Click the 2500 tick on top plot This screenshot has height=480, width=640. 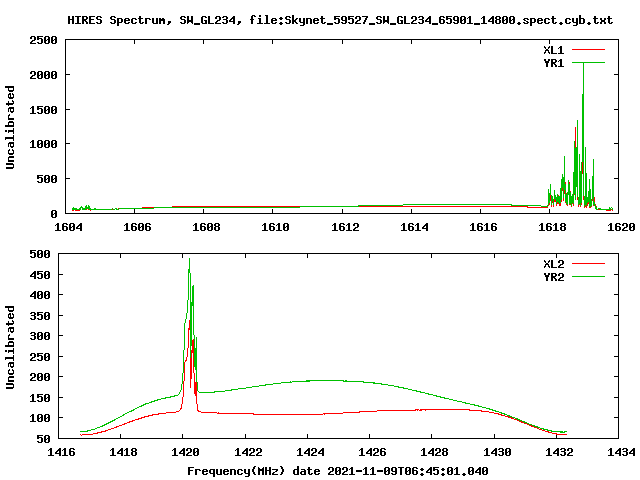(x=43, y=40)
